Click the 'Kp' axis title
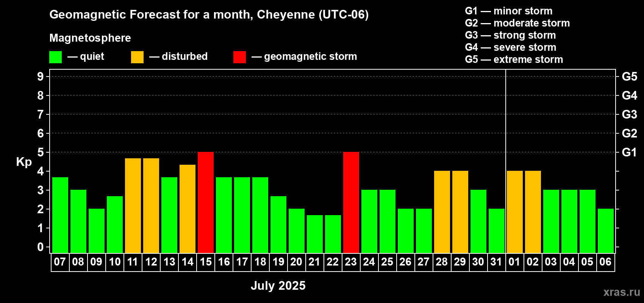 click(24, 162)
